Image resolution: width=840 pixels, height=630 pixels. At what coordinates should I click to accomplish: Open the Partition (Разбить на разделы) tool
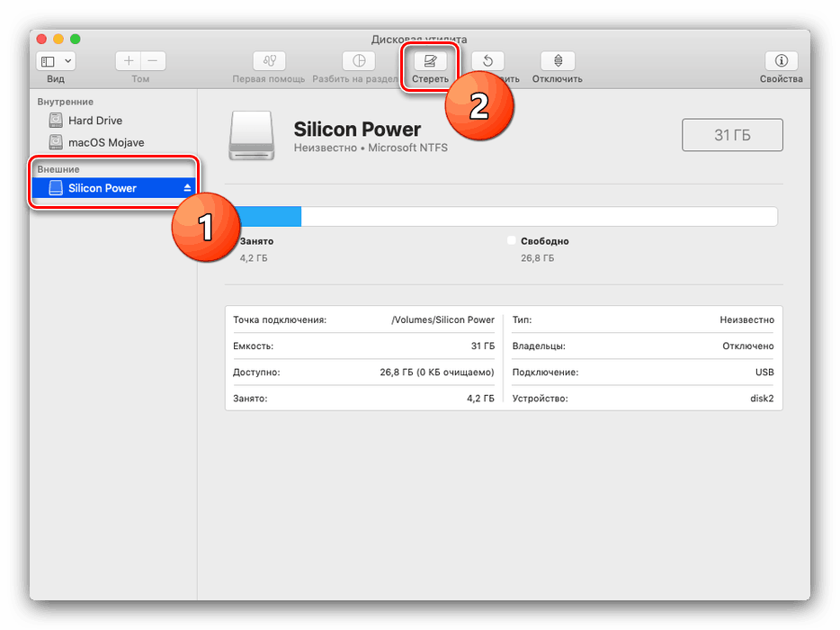(x=359, y=61)
